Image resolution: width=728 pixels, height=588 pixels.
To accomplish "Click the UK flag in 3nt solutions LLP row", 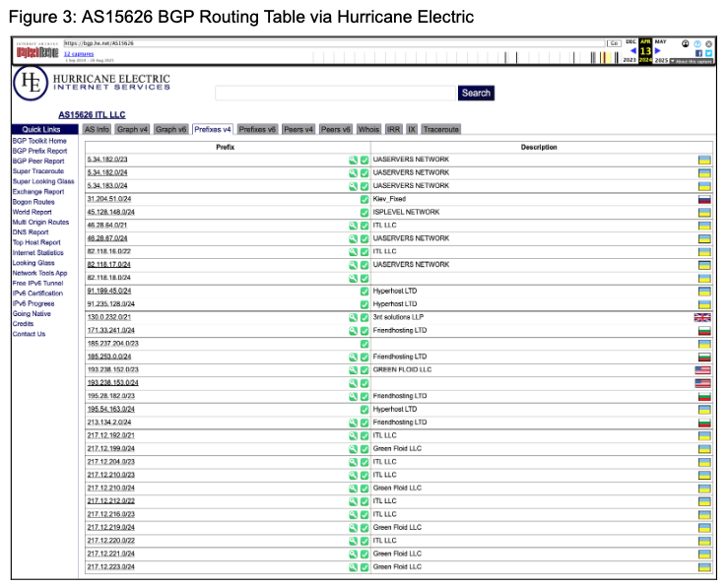I will point(702,317).
